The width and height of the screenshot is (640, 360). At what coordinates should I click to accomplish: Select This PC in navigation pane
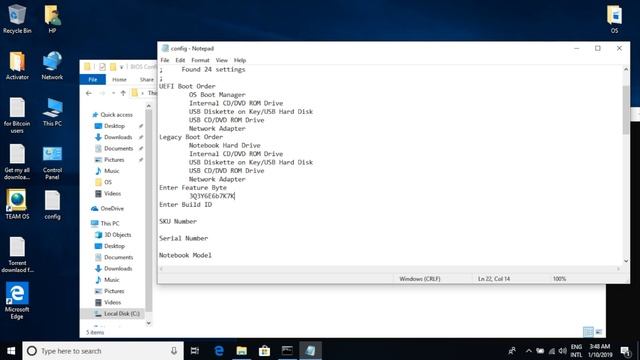point(109,223)
